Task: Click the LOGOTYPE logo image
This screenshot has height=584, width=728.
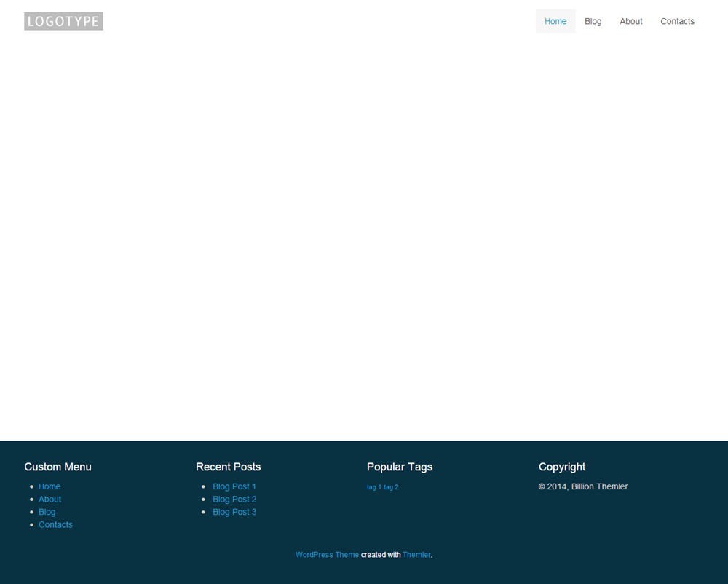Action: click(x=63, y=21)
